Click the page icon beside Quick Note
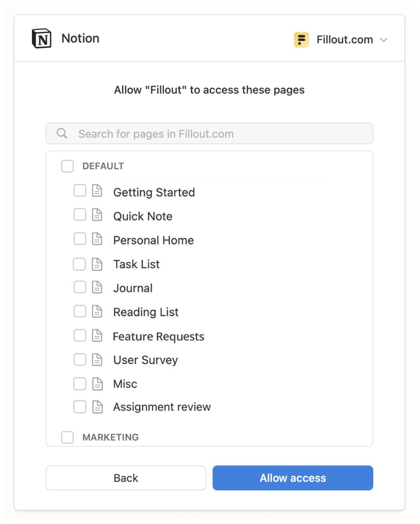Image resolution: width=420 pixels, height=524 pixels. tap(97, 215)
